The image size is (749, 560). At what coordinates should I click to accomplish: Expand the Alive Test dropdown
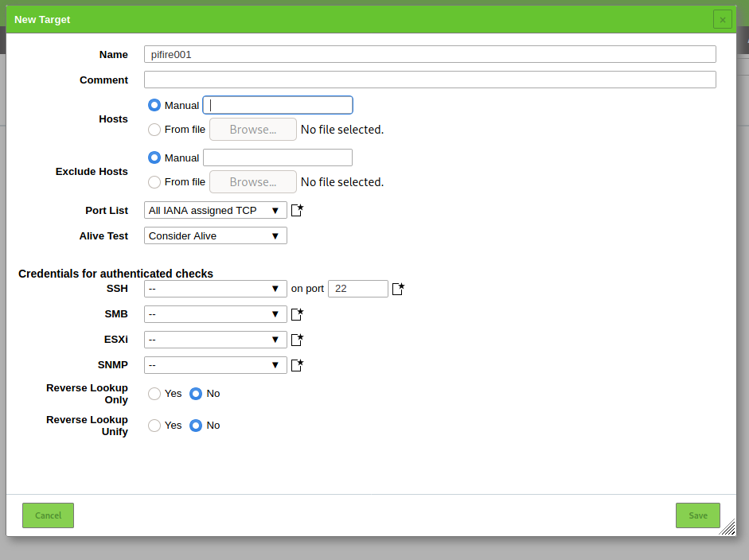(215, 236)
